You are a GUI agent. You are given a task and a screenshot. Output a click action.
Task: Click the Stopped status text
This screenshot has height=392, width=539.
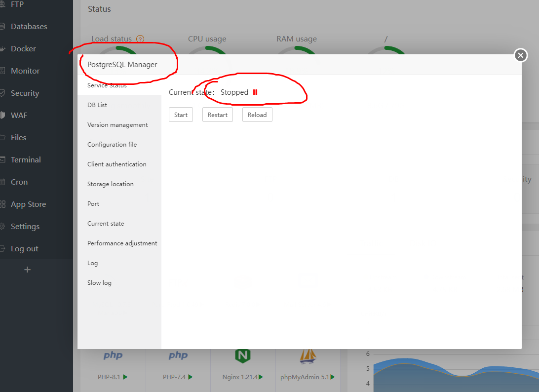click(x=234, y=92)
